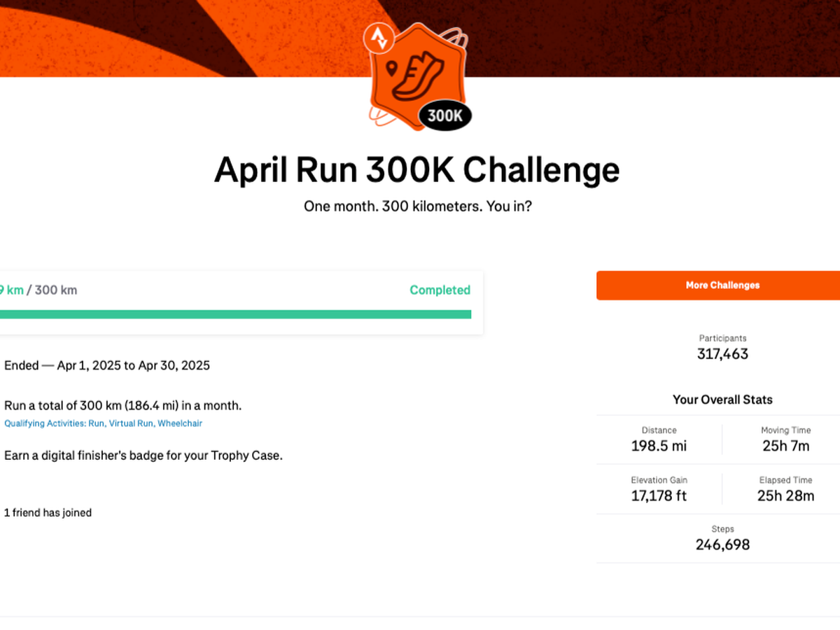Select the Moving Time stat 25h 7m

[785, 446]
